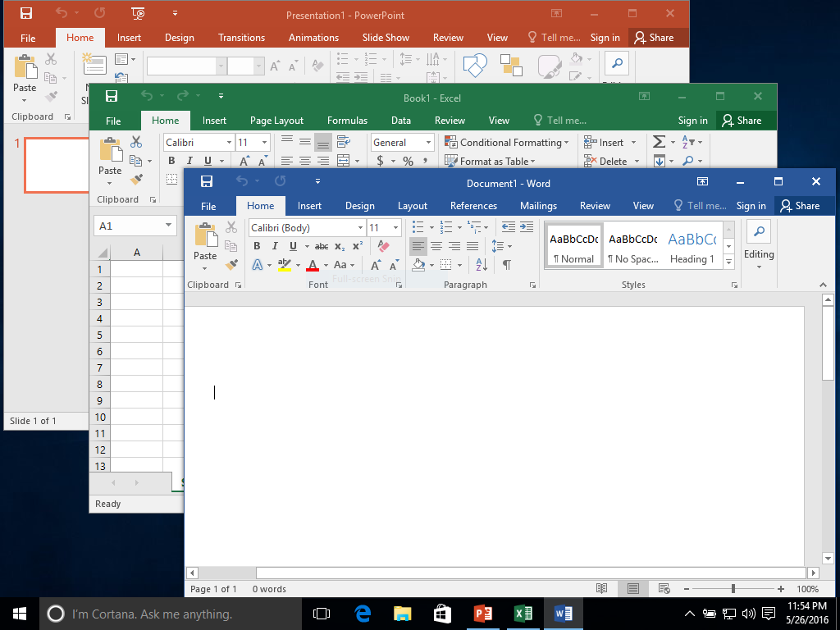Click Copy icon in Word clipboard group
Image resolution: width=840 pixels, height=630 pixels.
(231, 246)
